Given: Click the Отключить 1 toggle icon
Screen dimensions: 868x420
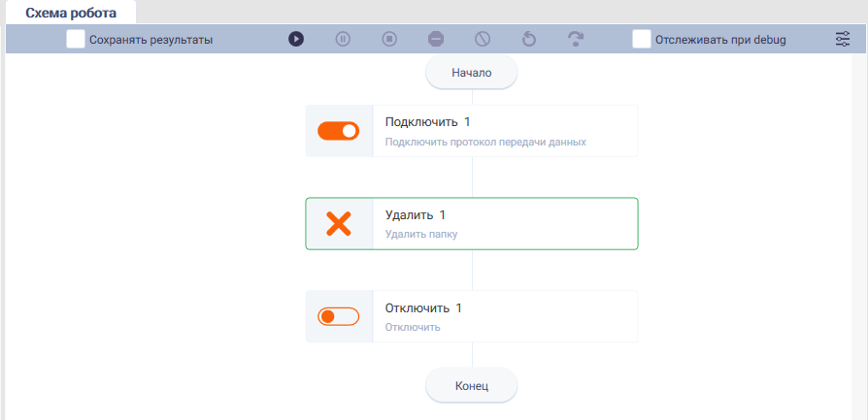Looking at the screenshot, I should (338, 316).
